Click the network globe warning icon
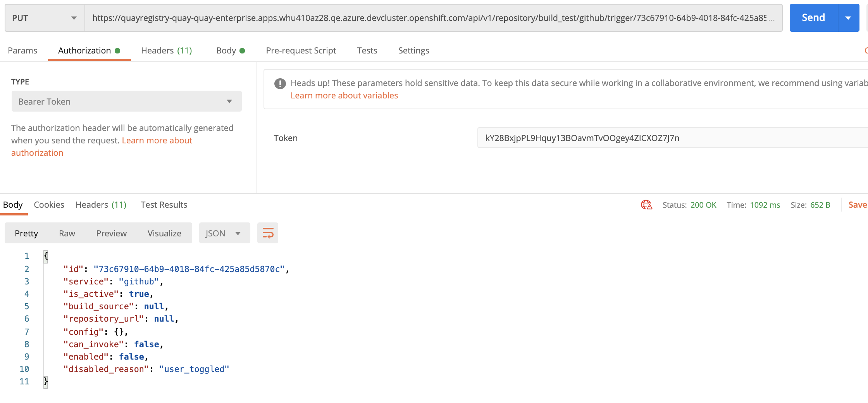 click(x=646, y=205)
